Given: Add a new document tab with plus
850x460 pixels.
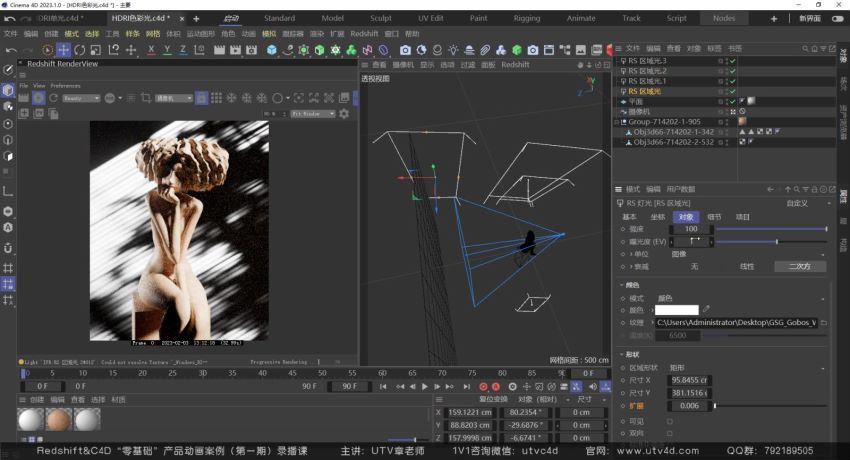Looking at the screenshot, I should point(196,18).
